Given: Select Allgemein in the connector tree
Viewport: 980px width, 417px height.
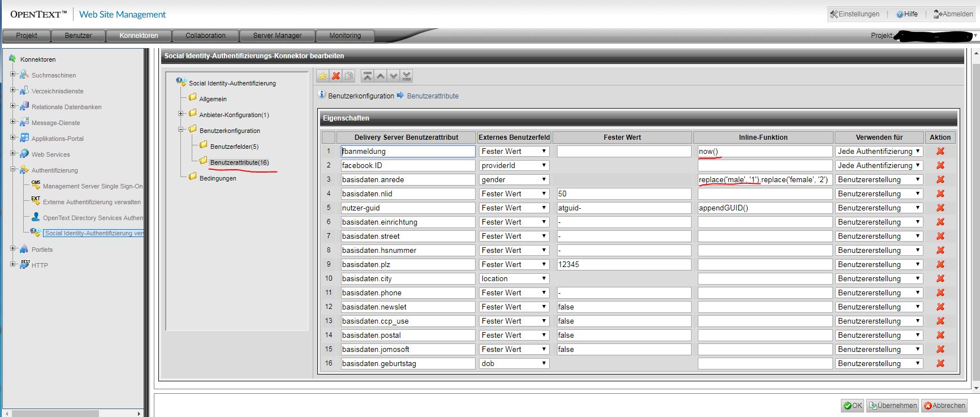Looking at the screenshot, I should click(x=213, y=99).
